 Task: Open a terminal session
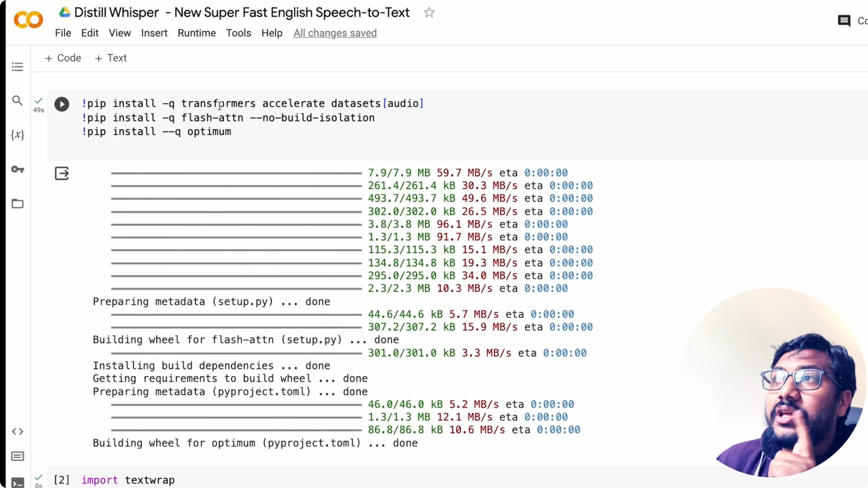coord(17,483)
